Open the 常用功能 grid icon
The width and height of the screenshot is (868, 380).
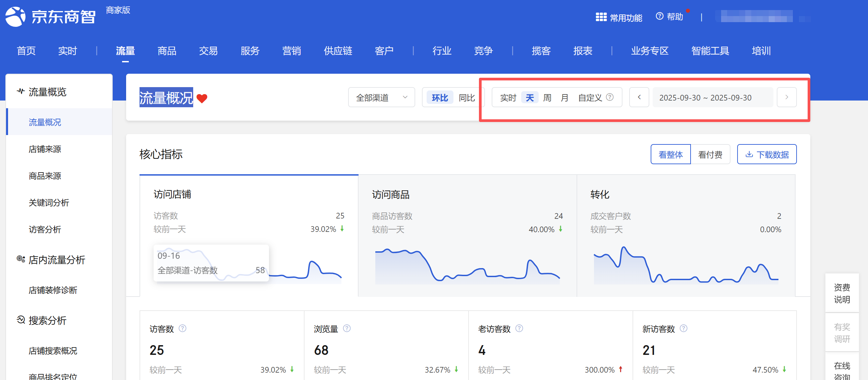[601, 17]
